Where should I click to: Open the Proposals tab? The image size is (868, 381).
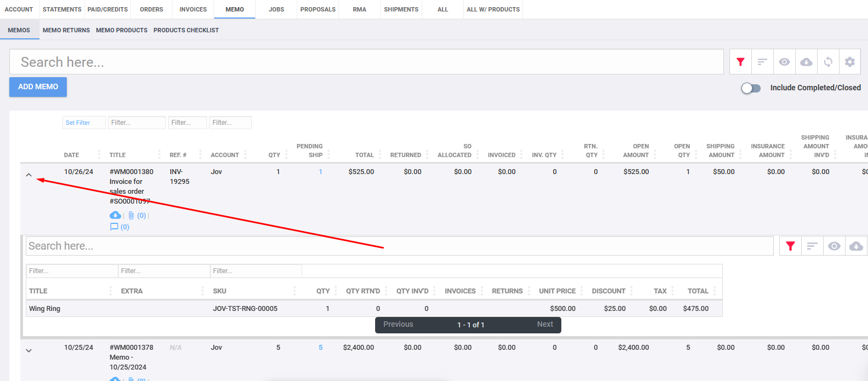[318, 9]
